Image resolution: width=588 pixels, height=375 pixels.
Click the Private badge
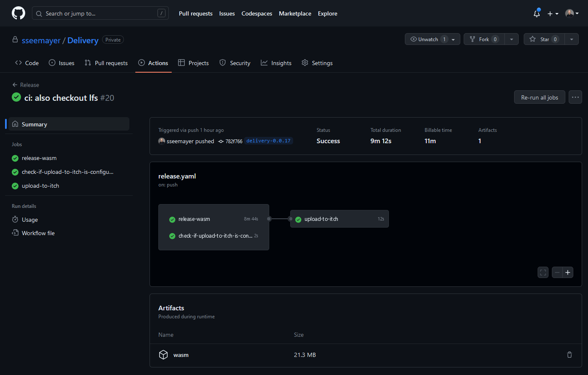click(113, 40)
